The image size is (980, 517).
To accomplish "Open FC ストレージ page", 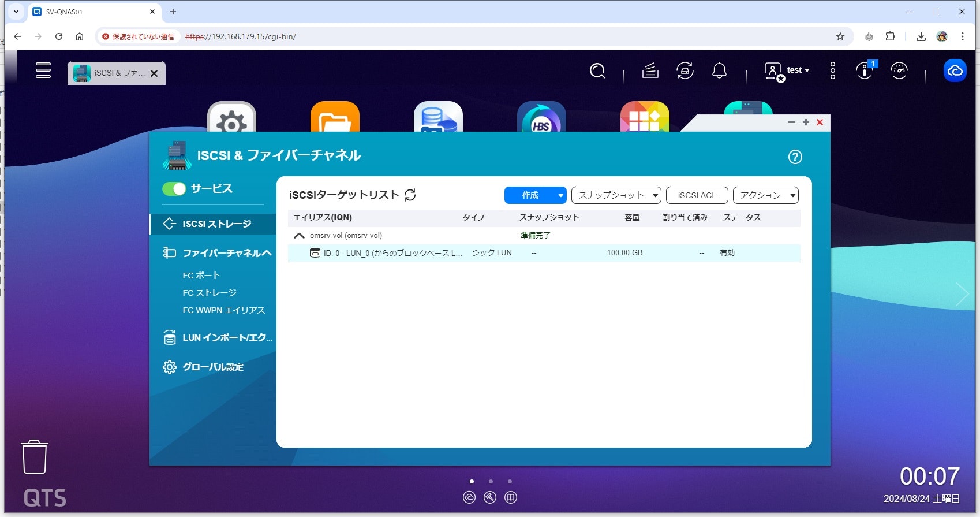I will [210, 293].
